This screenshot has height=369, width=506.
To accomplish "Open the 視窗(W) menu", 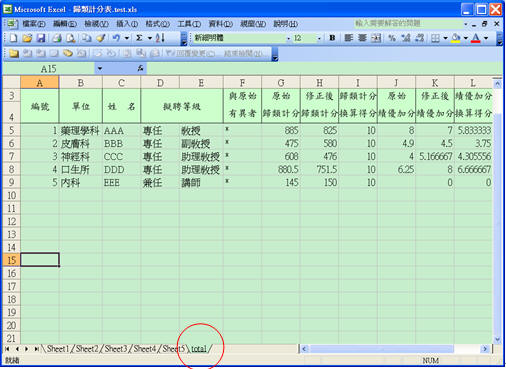I will point(253,24).
